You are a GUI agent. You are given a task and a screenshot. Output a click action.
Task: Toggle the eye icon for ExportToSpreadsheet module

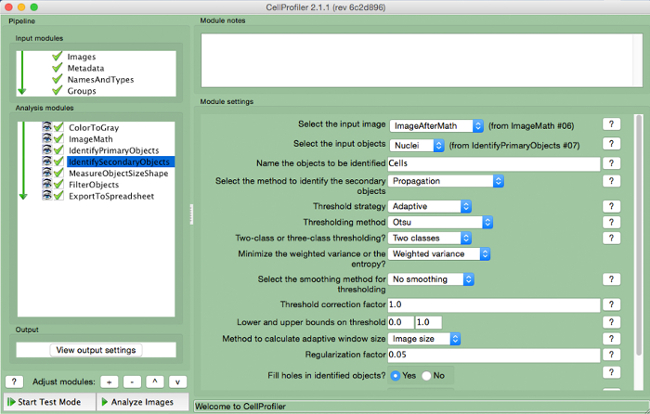point(46,196)
